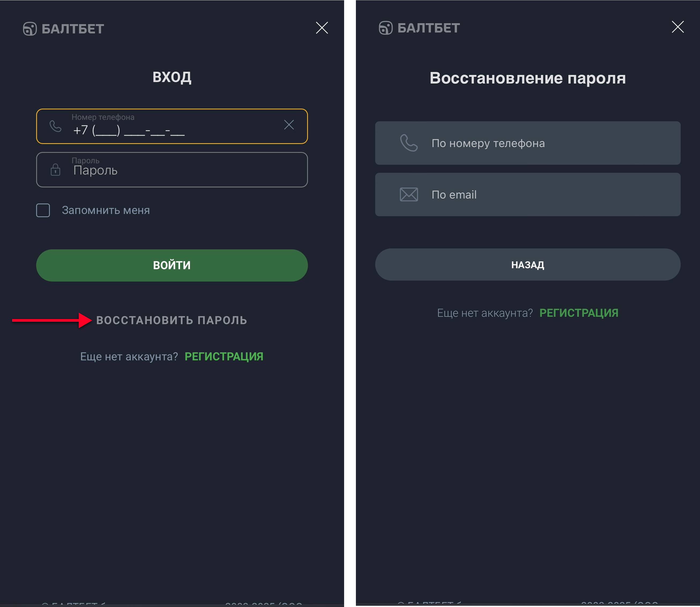
Task: Open Регистрация link on the recovery screen
Action: (579, 313)
